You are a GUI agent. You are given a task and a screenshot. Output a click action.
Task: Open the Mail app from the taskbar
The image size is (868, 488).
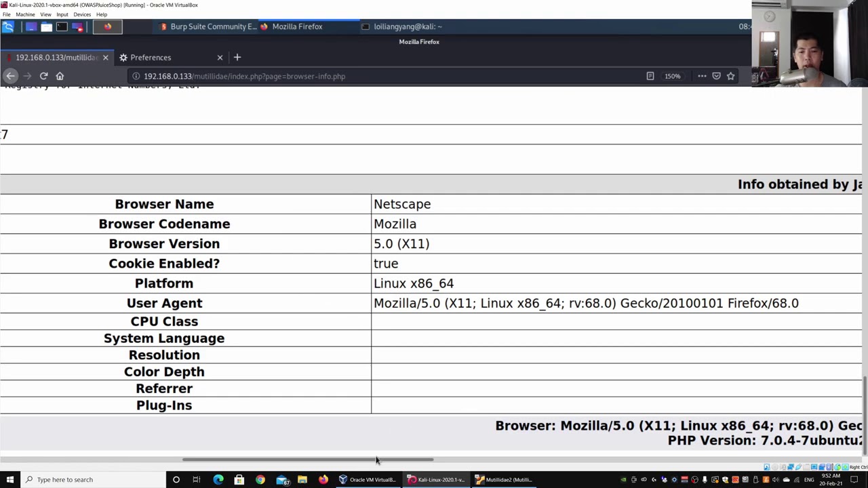pyautogui.click(x=281, y=480)
